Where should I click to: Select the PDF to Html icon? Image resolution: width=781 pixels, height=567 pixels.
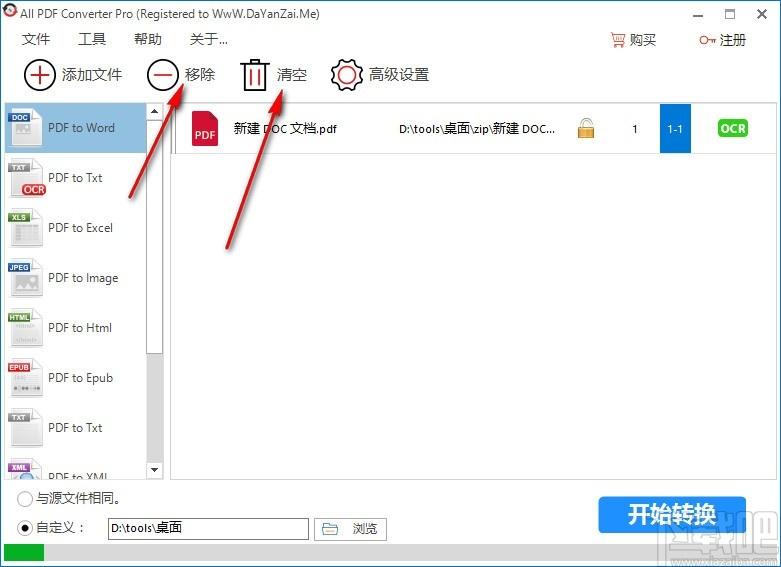25,328
